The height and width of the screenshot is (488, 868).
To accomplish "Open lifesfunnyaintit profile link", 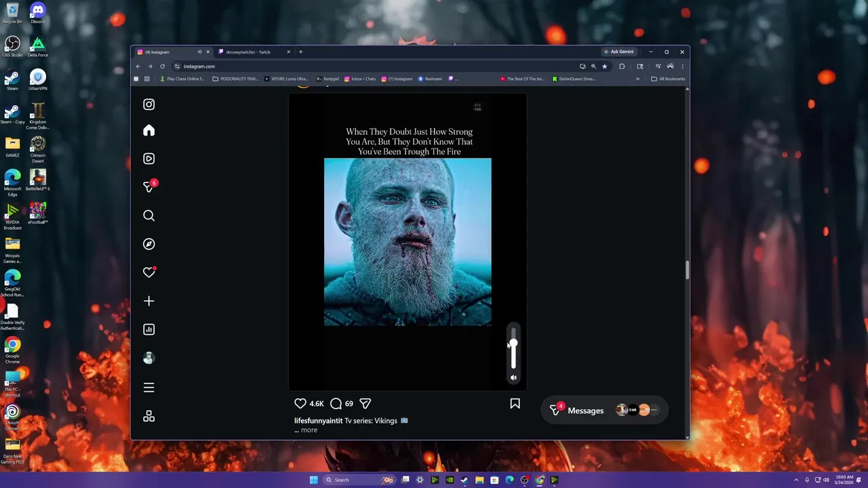I will (x=318, y=421).
